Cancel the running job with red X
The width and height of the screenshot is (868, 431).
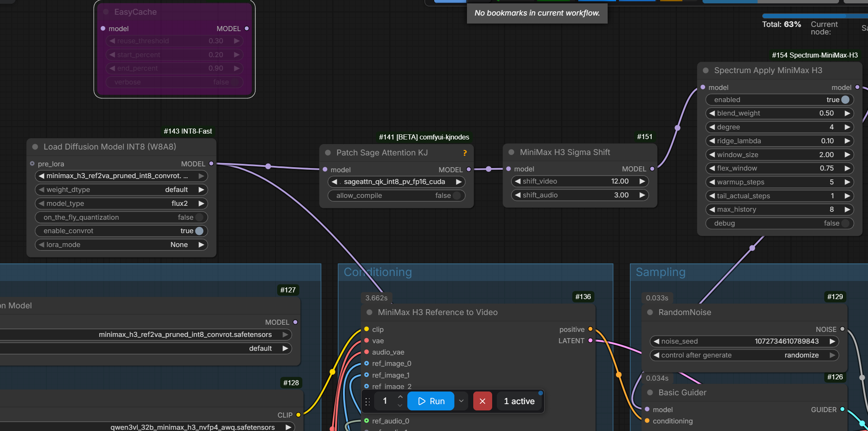click(483, 401)
